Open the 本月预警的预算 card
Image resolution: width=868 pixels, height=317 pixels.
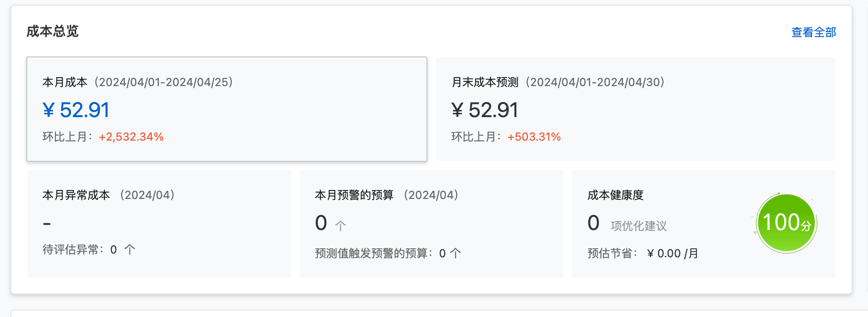pyautogui.click(x=431, y=224)
